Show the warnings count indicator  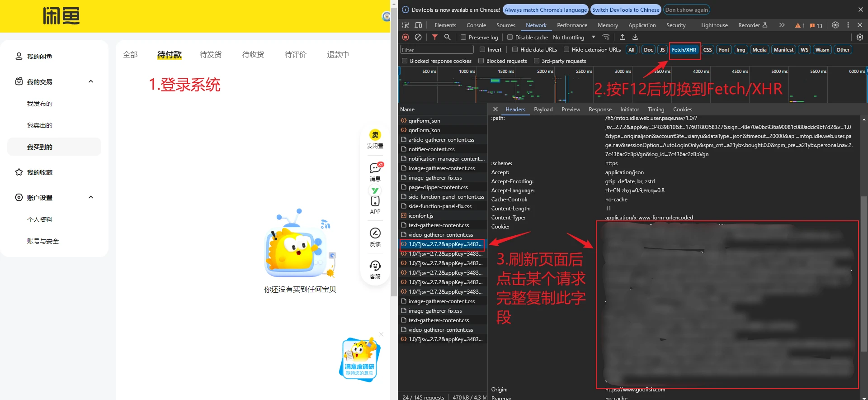click(800, 25)
